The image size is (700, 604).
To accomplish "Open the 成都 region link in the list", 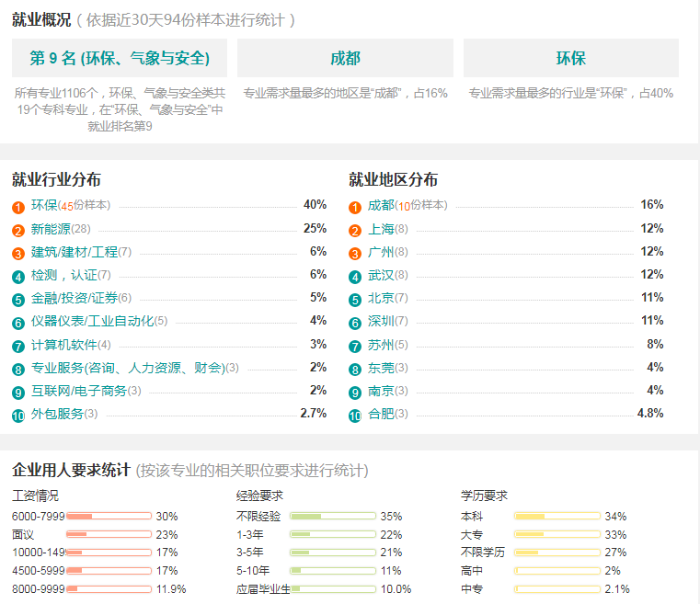I will pos(381,205).
